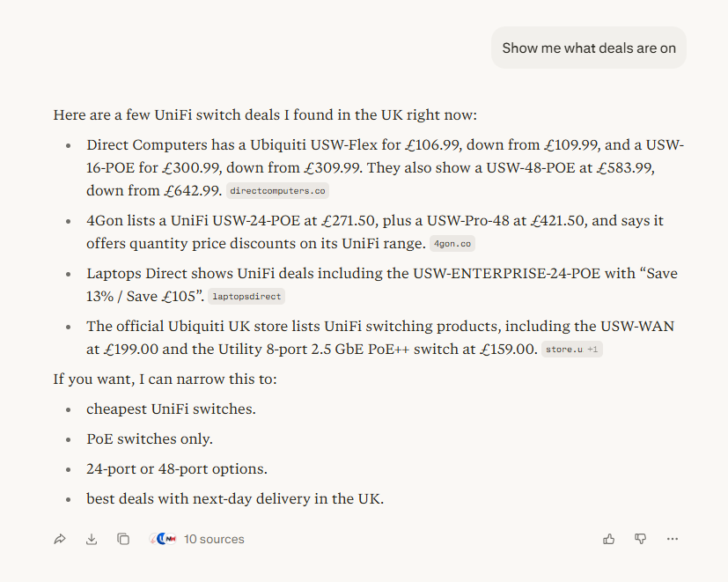Open the 4gon.co citation chip
Image resolution: width=728 pixels, height=582 pixels.
[452, 244]
